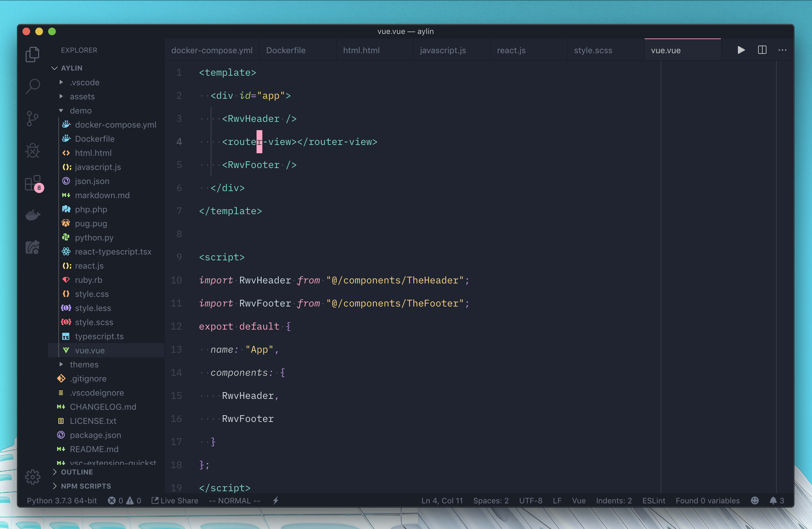Open the editor More Actions ellipsis
Viewport: 812px width, 529px height.
pos(782,50)
